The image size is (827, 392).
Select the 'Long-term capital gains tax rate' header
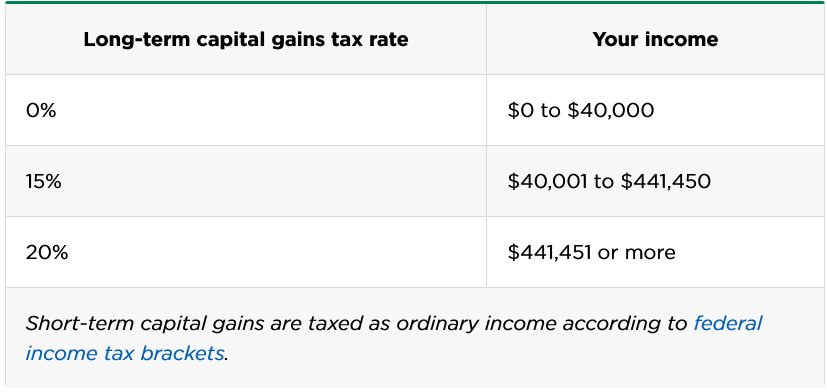click(x=246, y=40)
